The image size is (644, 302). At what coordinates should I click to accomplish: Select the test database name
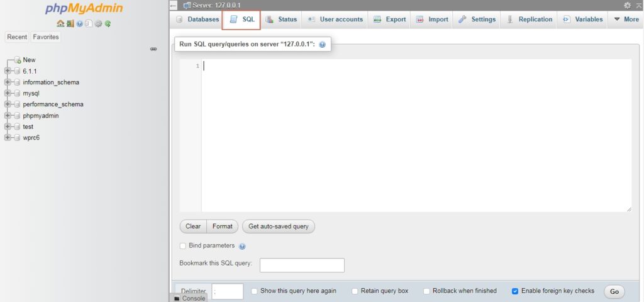pos(28,127)
